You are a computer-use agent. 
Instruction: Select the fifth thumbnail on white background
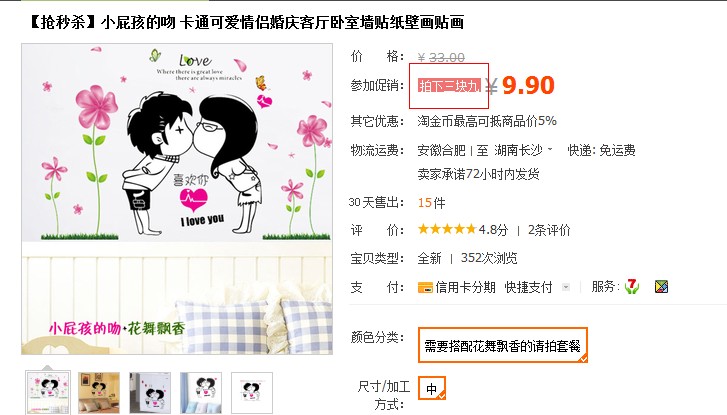click(252, 392)
